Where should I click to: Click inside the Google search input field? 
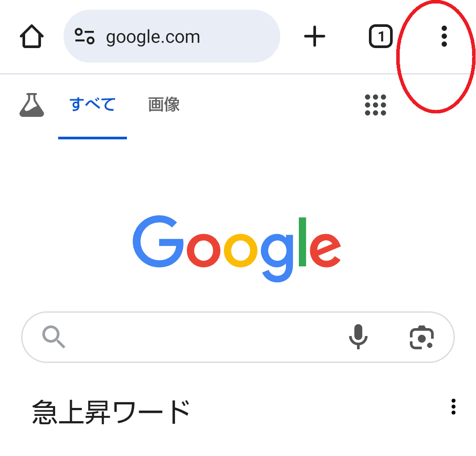tap(206, 337)
